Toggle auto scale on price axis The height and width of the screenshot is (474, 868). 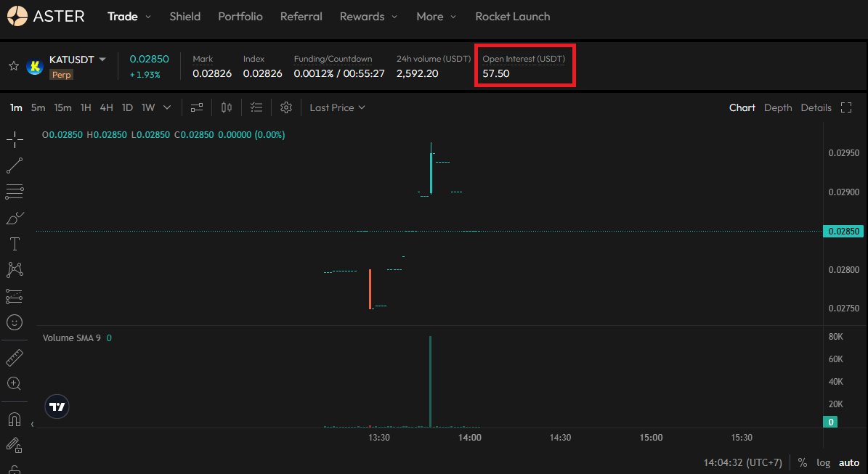(x=848, y=462)
